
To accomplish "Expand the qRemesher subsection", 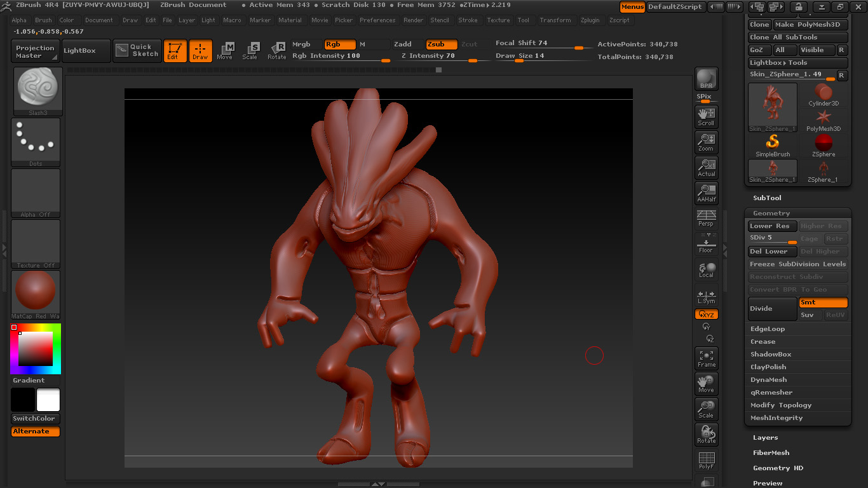I will point(771,393).
